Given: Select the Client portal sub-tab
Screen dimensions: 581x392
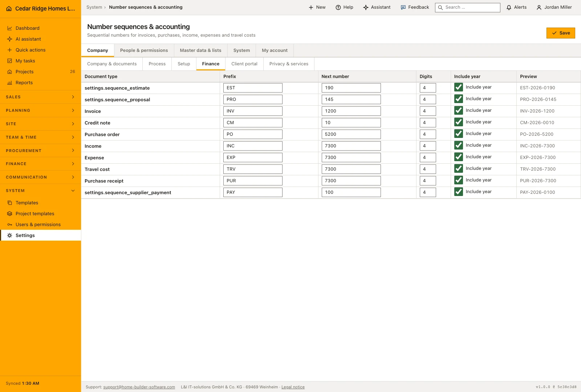Looking at the screenshot, I should click(x=244, y=64).
